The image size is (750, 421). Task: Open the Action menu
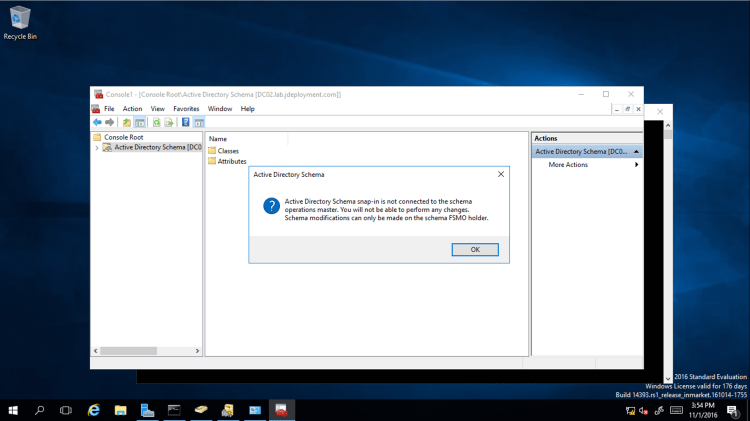pos(132,108)
